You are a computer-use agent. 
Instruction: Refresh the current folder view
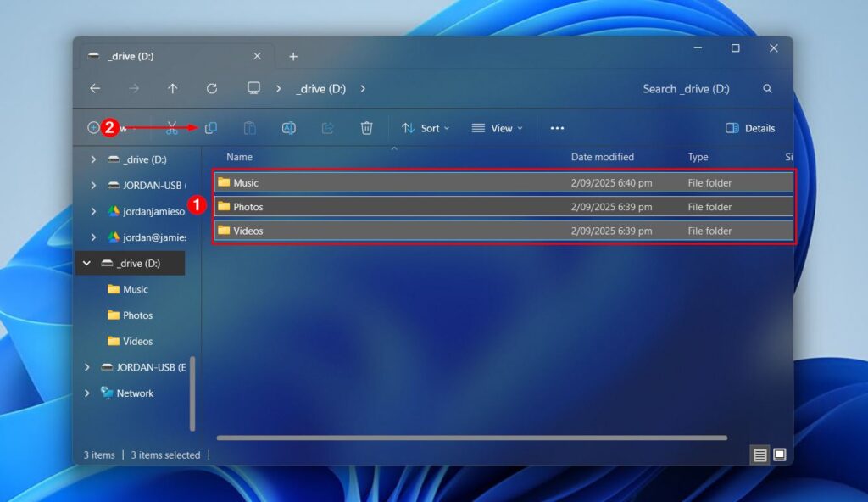(x=211, y=88)
